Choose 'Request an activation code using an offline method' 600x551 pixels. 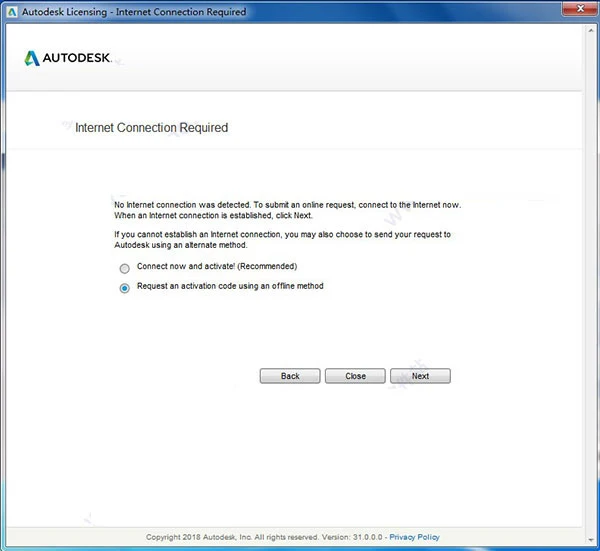(x=124, y=288)
